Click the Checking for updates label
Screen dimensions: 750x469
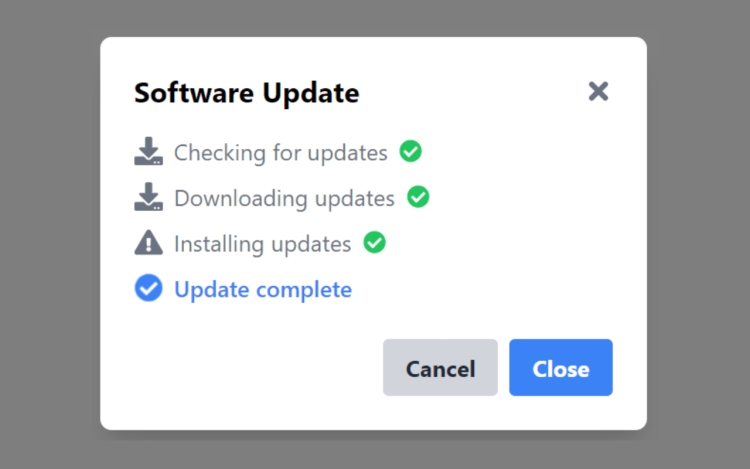click(281, 153)
